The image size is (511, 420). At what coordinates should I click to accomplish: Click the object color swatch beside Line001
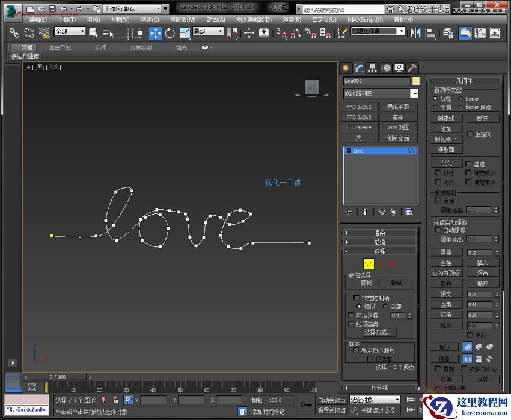coord(415,81)
